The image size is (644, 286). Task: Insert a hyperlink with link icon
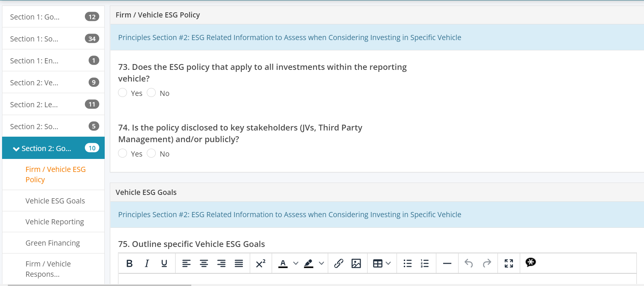[x=338, y=263]
